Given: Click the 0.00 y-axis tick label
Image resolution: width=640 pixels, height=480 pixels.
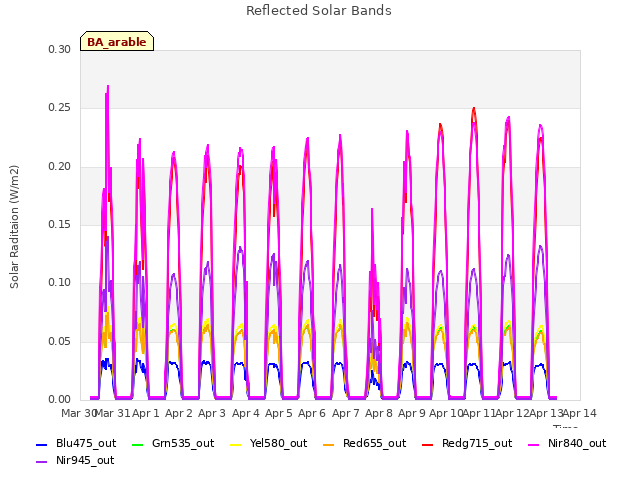Looking at the screenshot, I should pyautogui.click(x=60, y=399).
